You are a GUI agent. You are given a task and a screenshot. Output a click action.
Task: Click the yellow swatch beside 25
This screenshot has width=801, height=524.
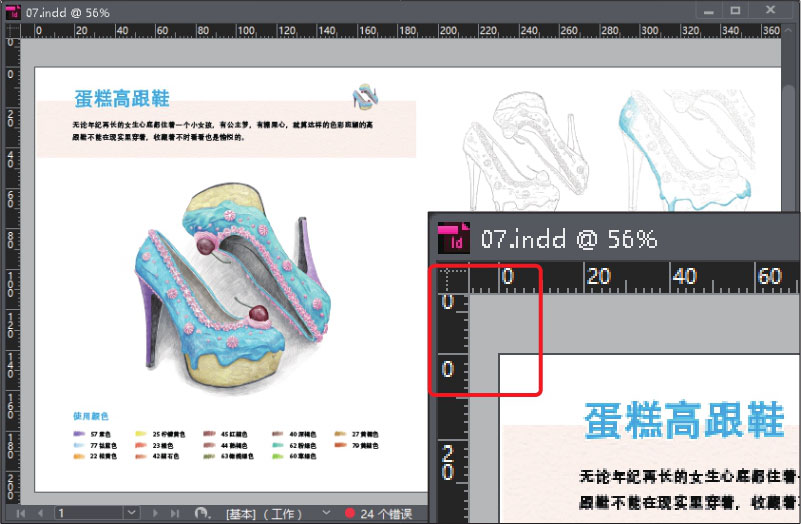coord(140,434)
